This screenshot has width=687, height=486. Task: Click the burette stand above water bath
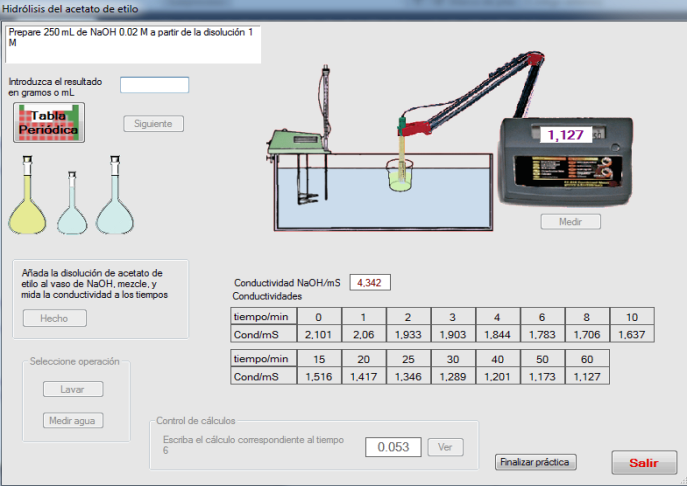pos(326,110)
